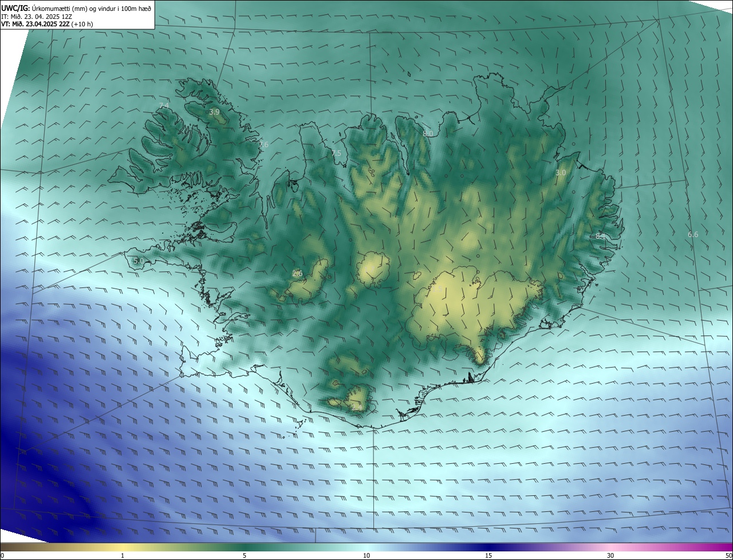This screenshot has height=560, width=733.
Task: Select the 'IT: Mið. 23. 04. 2025 12Z' line
Action: point(37,16)
